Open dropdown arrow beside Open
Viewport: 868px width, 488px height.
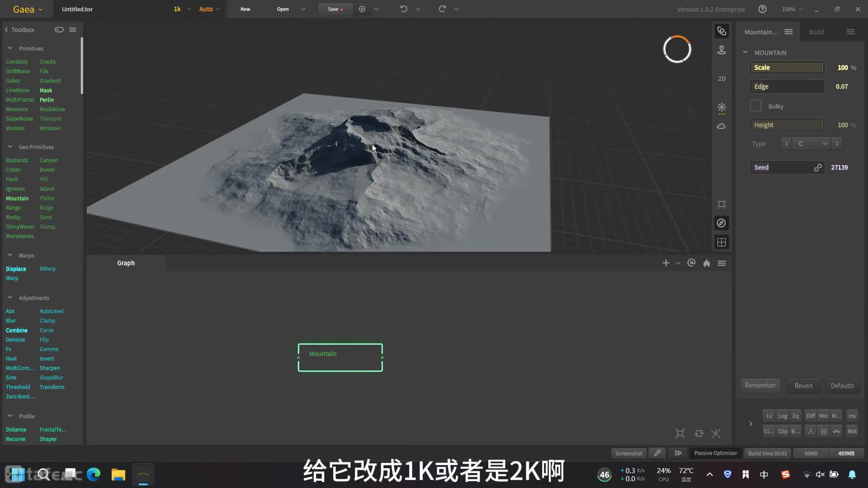tap(303, 9)
